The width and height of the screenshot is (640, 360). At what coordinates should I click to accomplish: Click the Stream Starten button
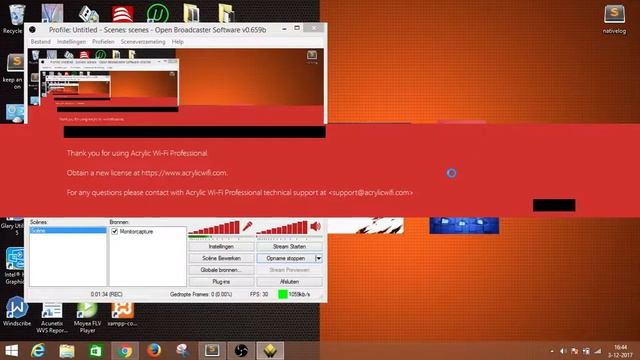coord(289,247)
